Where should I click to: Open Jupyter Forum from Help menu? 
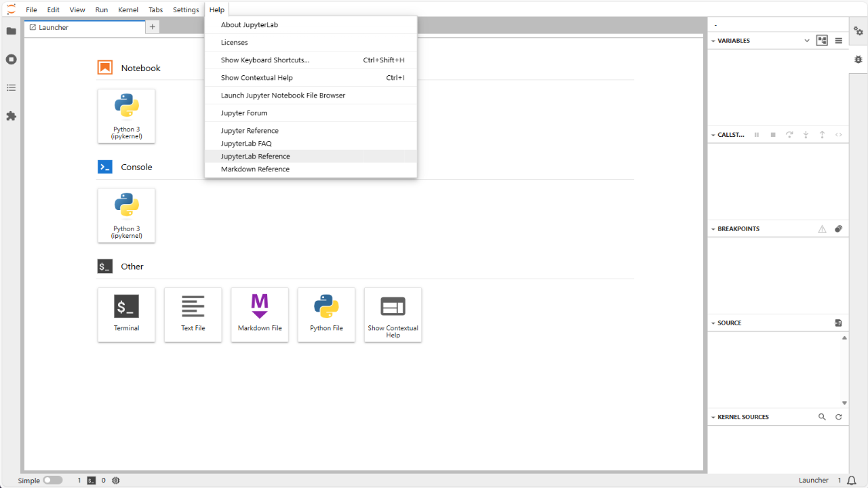tap(311, 113)
